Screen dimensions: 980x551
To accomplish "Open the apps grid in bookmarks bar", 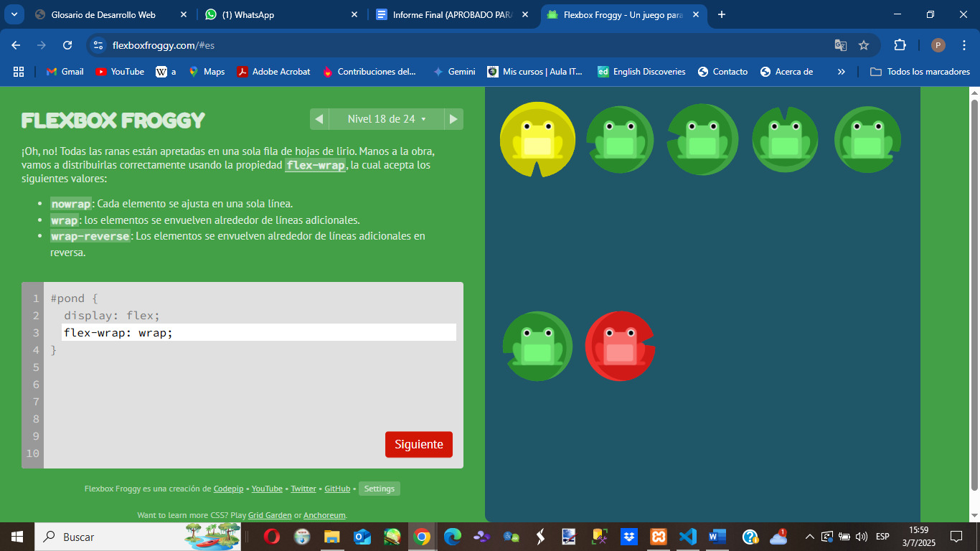I will point(19,72).
